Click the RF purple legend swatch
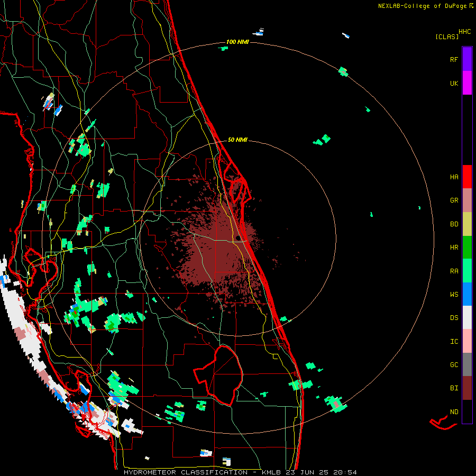Screen dimensions: 476x476 (467, 59)
